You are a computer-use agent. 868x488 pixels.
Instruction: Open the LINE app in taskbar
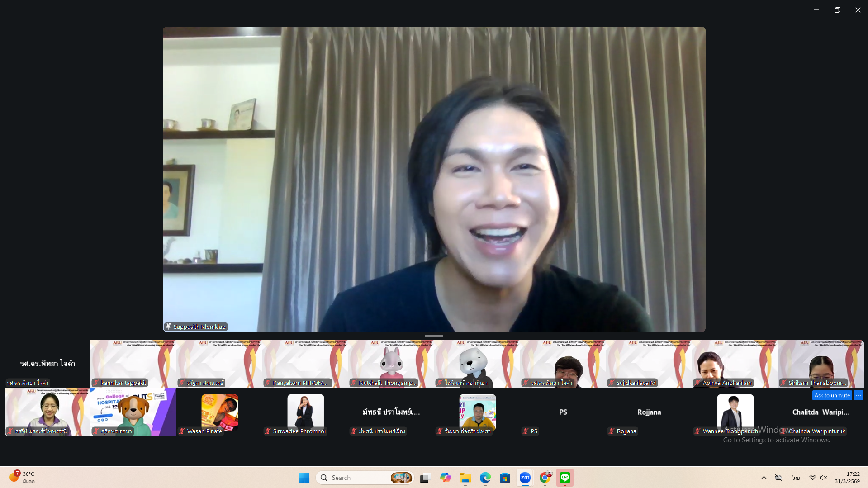[x=564, y=478]
